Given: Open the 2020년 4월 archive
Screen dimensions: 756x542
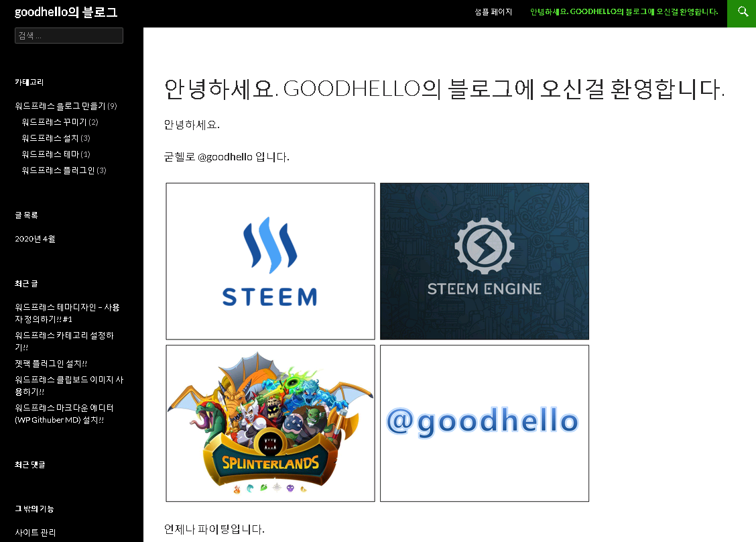Looking at the screenshot, I should tap(36, 239).
